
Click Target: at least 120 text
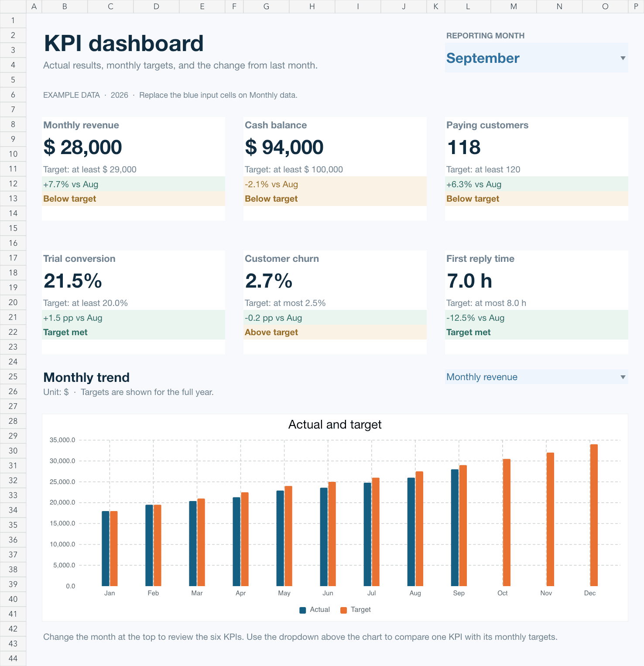(483, 169)
